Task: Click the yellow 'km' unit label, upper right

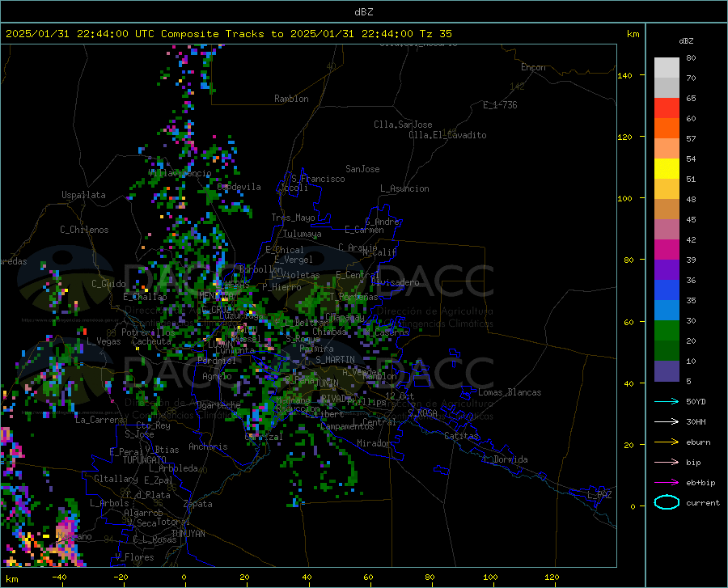Action: coord(633,34)
